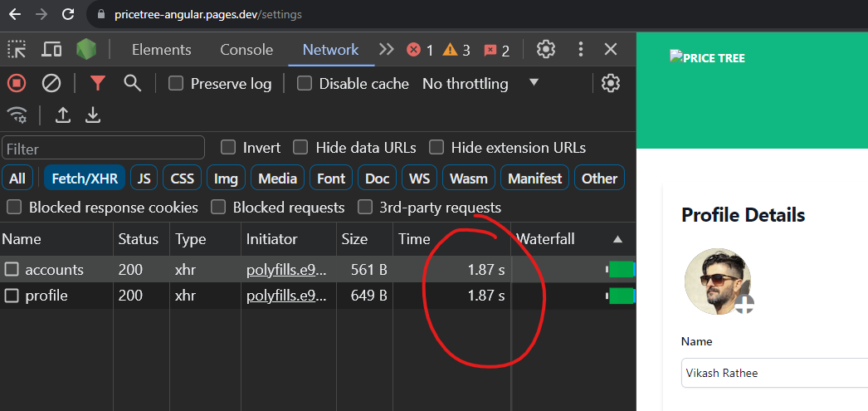Check Blocked response cookies checkbox
The width and height of the screenshot is (868, 411).
pyautogui.click(x=14, y=208)
